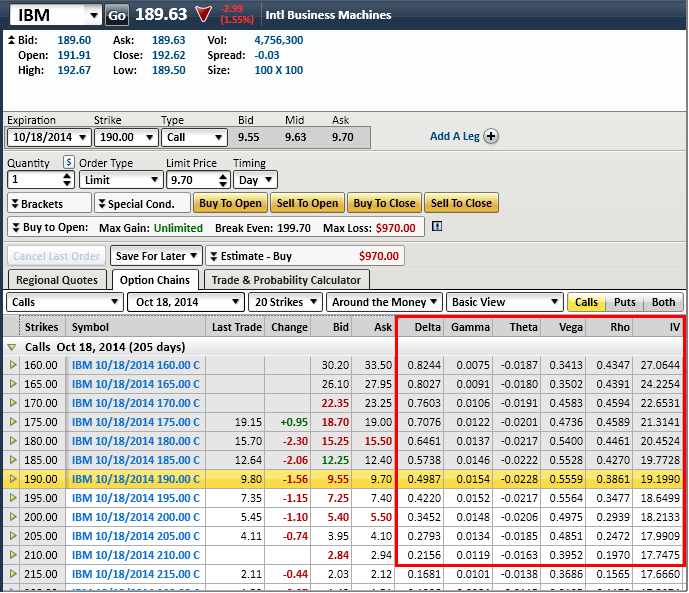Viewport: 689px width, 593px height.
Task: Open Trade & Probability Calculator tab
Action: (x=286, y=280)
